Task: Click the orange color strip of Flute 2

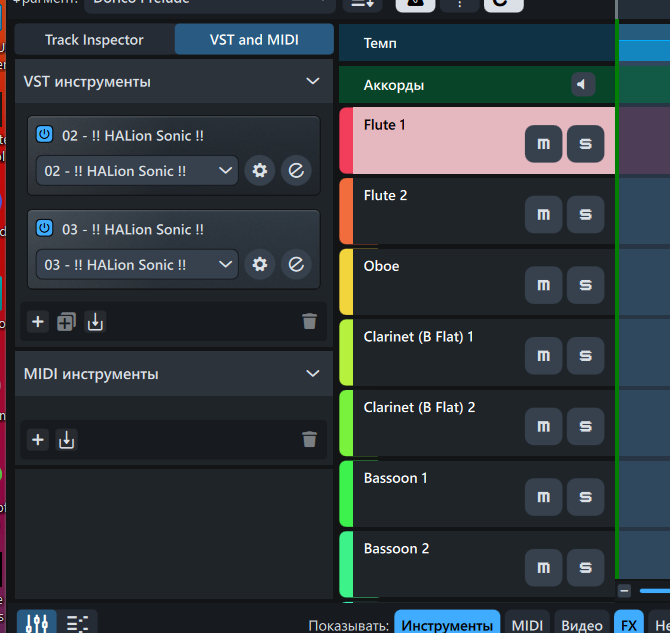Action: (x=346, y=211)
